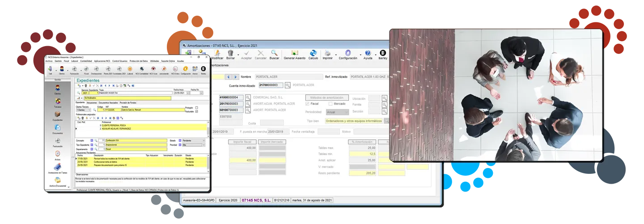Image resolution: width=644 pixels, height=224 pixels.
Task: Select row AGUILAR AGUILAR, FERNANDEZ
Action: [x=141, y=129]
